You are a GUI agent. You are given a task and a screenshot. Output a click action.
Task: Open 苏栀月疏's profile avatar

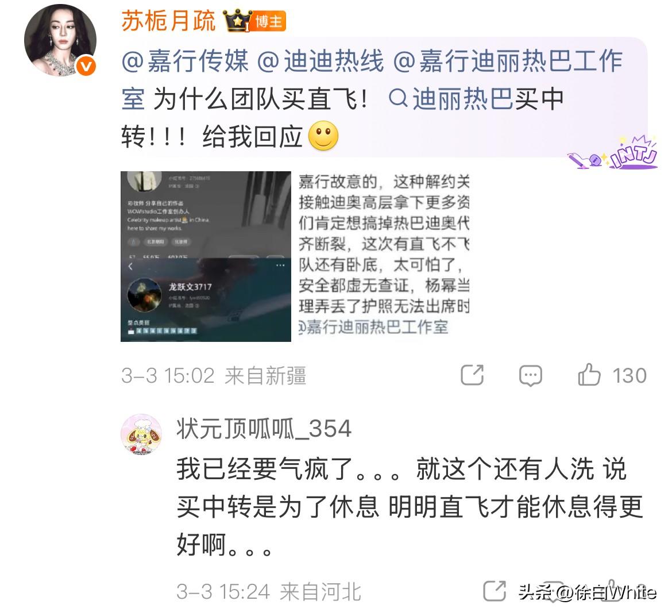60,40
